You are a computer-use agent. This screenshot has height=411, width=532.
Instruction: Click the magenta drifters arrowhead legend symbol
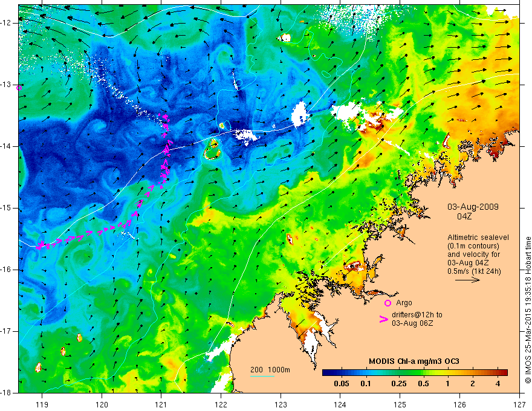coord(384,319)
